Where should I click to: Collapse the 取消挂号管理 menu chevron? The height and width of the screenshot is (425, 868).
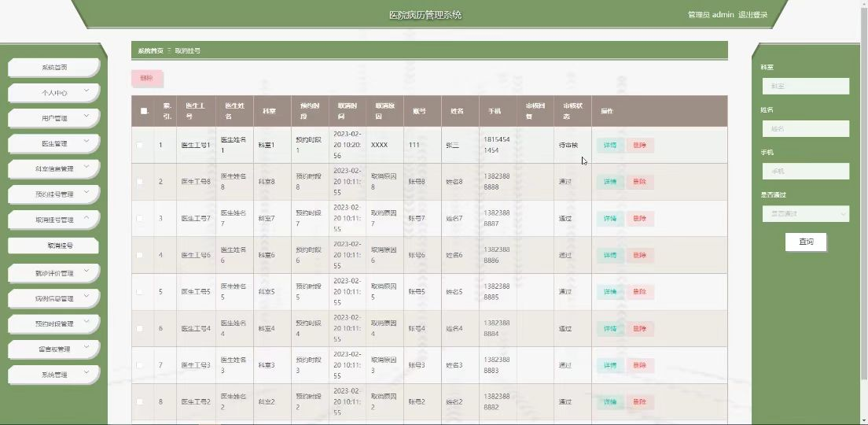click(x=86, y=218)
